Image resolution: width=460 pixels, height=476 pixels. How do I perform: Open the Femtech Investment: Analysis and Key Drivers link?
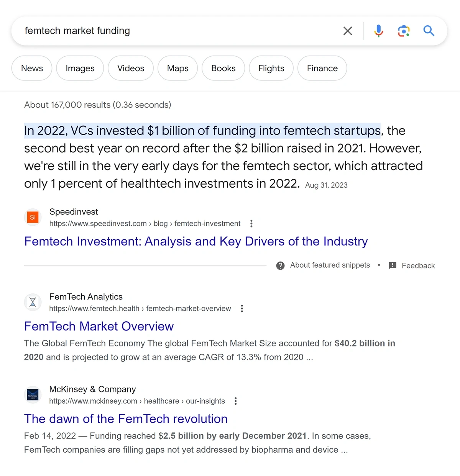(196, 242)
